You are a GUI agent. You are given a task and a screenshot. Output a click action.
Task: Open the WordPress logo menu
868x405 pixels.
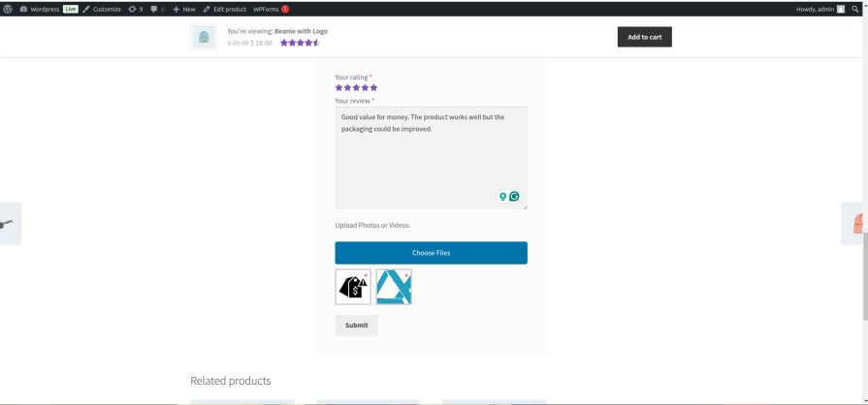tap(8, 9)
